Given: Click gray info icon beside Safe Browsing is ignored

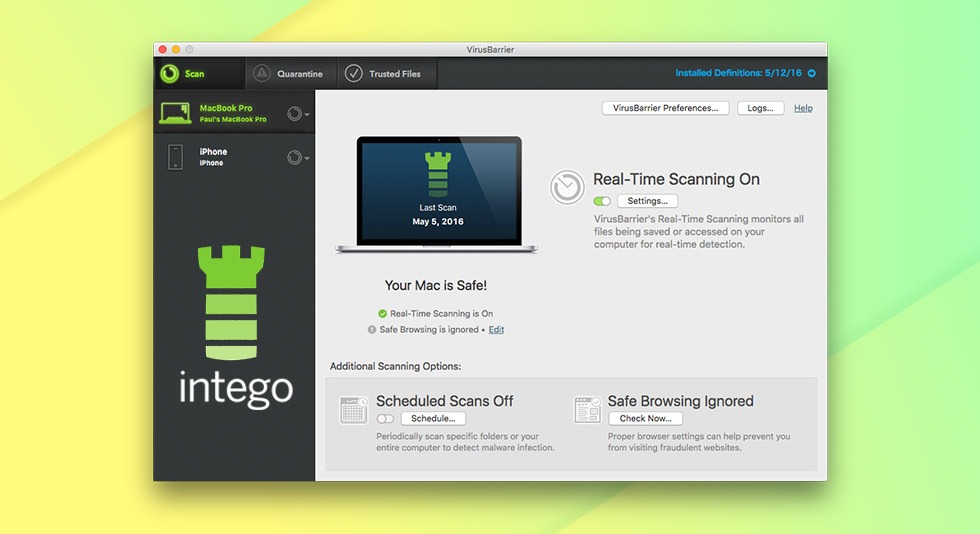Looking at the screenshot, I should [x=372, y=330].
